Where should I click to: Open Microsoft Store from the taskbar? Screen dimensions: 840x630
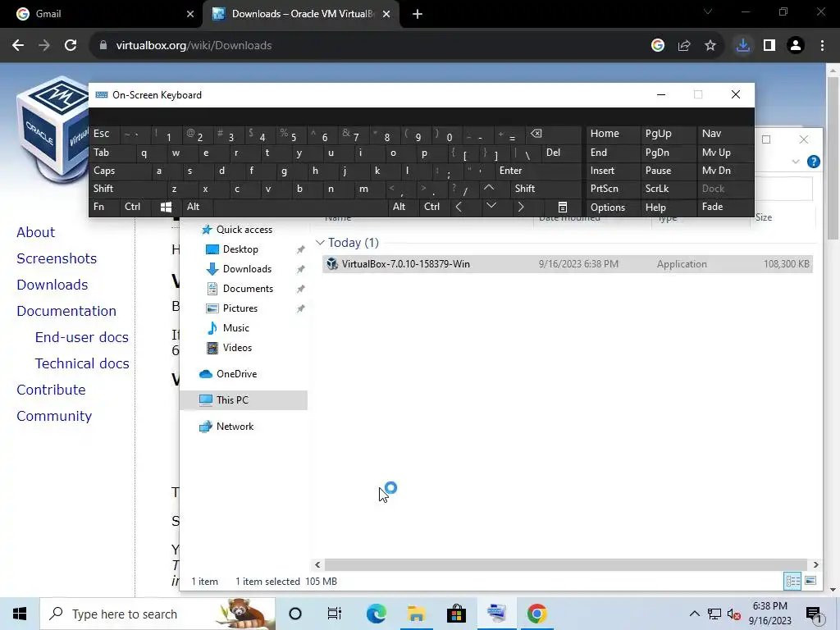(456, 614)
